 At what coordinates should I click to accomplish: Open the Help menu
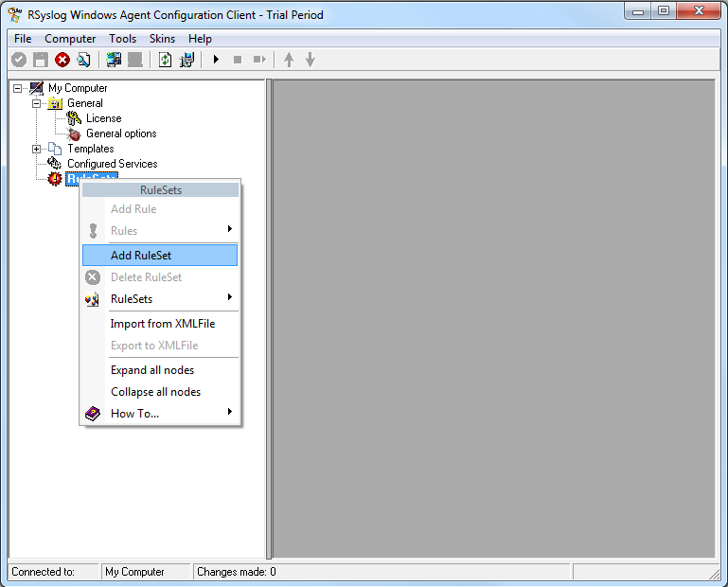point(200,39)
